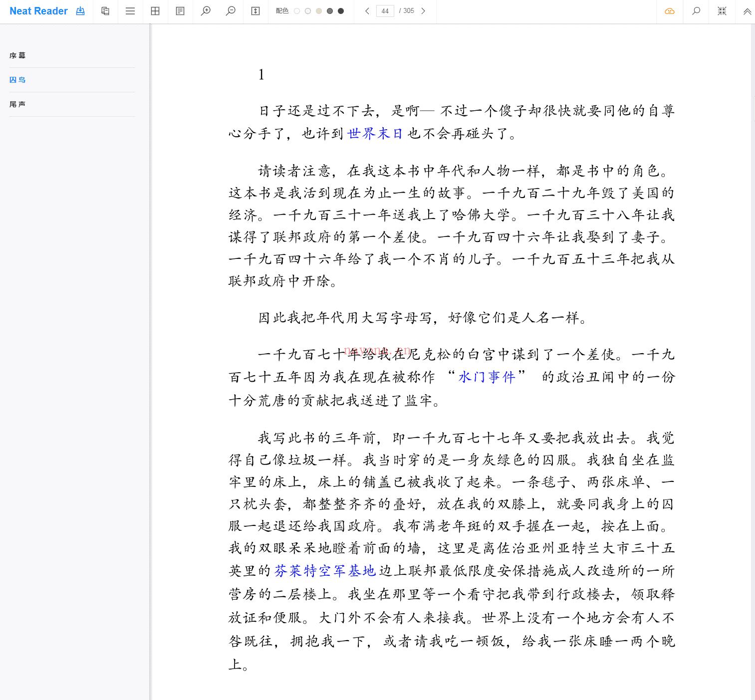The image size is (755, 700).
Task: Click the 配色 label
Action: coord(282,11)
